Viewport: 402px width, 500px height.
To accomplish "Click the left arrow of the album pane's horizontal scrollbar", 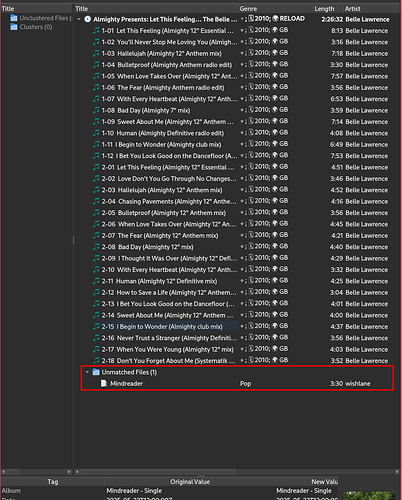I will point(77,472).
